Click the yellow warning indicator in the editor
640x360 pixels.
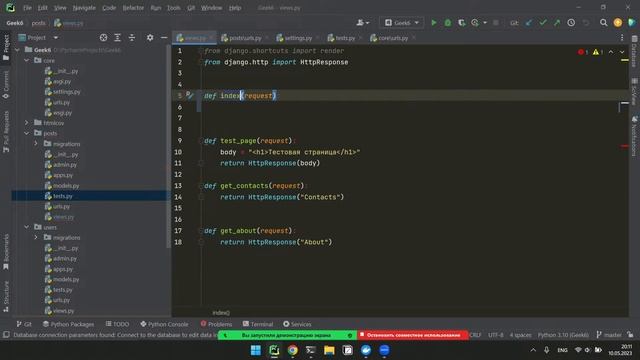598,52
